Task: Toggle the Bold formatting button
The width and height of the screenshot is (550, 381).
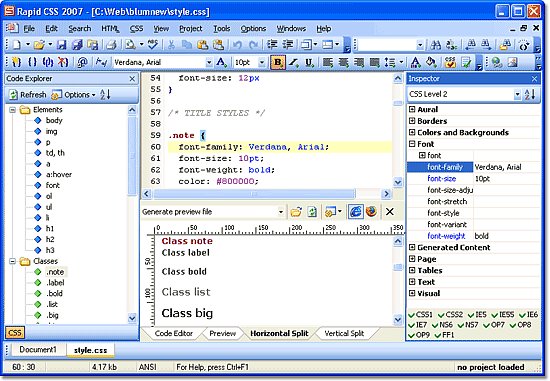Action: pyautogui.click(x=277, y=62)
